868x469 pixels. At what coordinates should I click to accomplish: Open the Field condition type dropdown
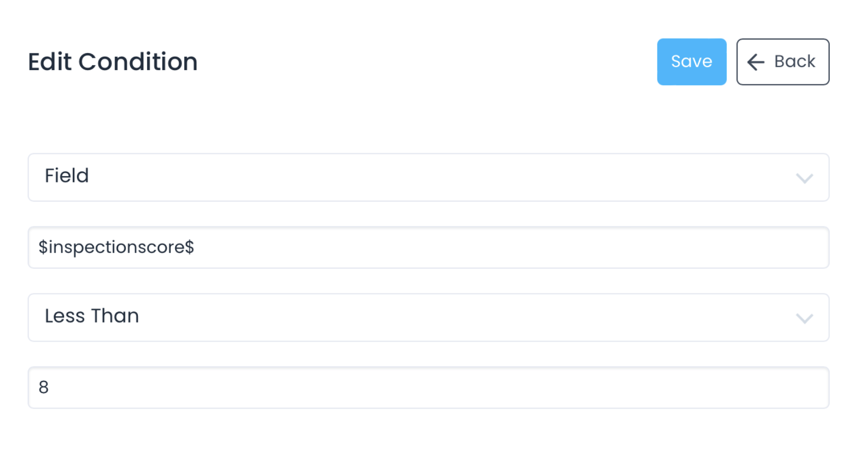click(428, 177)
